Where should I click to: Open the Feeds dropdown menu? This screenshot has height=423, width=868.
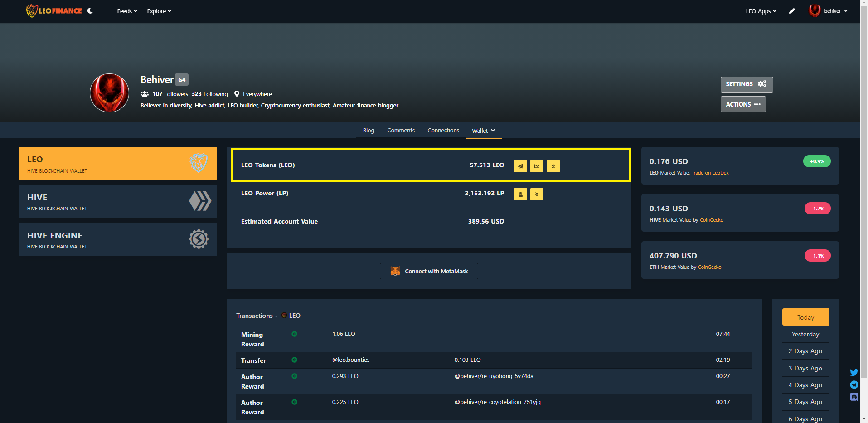tap(127, 11)
